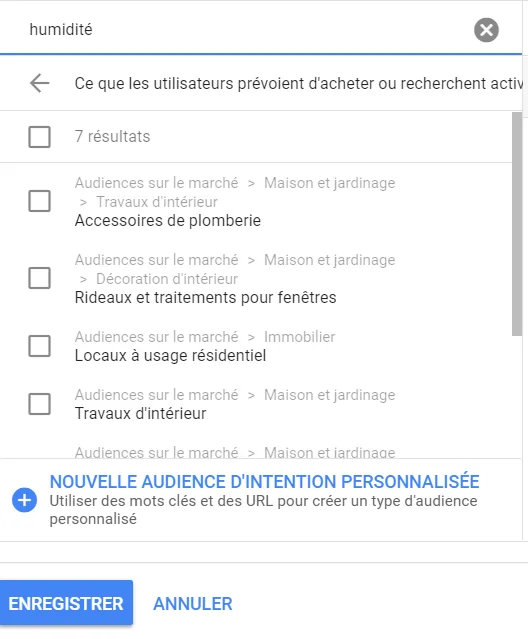
Task: Clear the humidité search text
Action: (486, 30)
